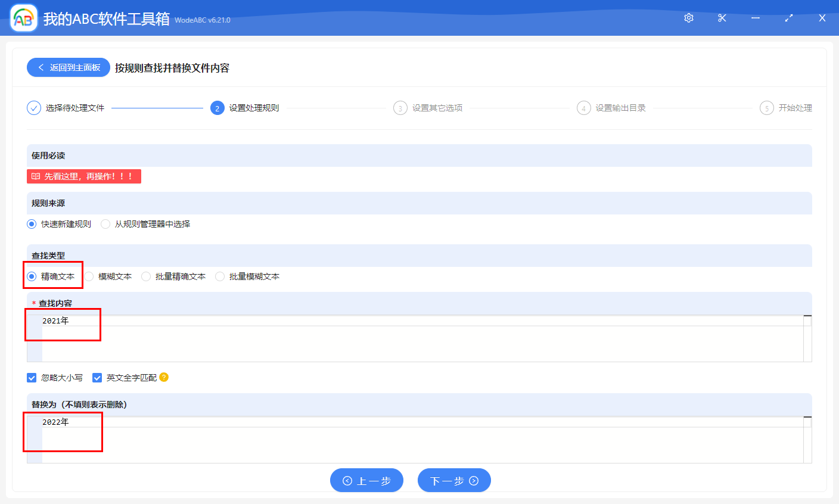Select 批量精确文本 option

click(145, 276)
